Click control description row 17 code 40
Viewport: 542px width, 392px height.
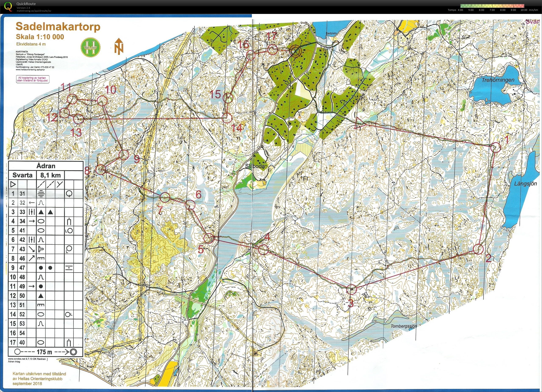click(x=22, y=342)
